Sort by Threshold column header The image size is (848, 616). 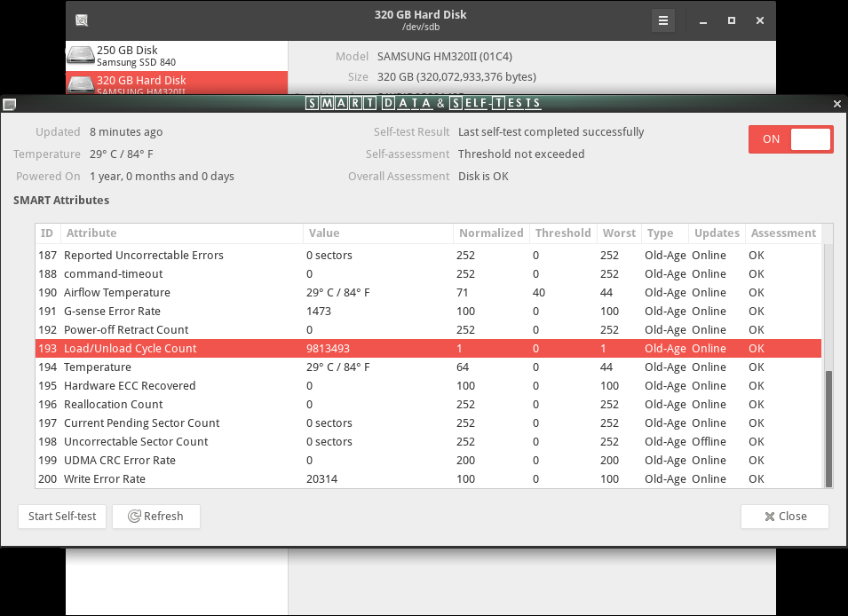point(563,233)
